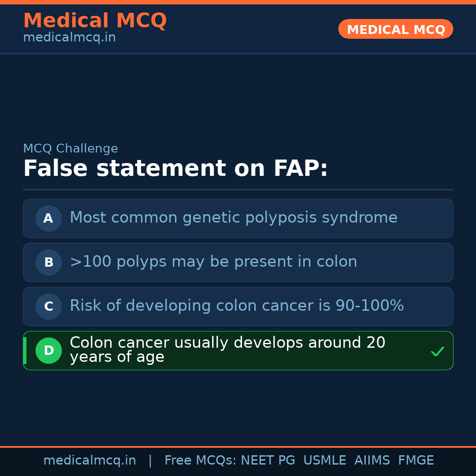Click USMLE in footer

pos(324,461)
